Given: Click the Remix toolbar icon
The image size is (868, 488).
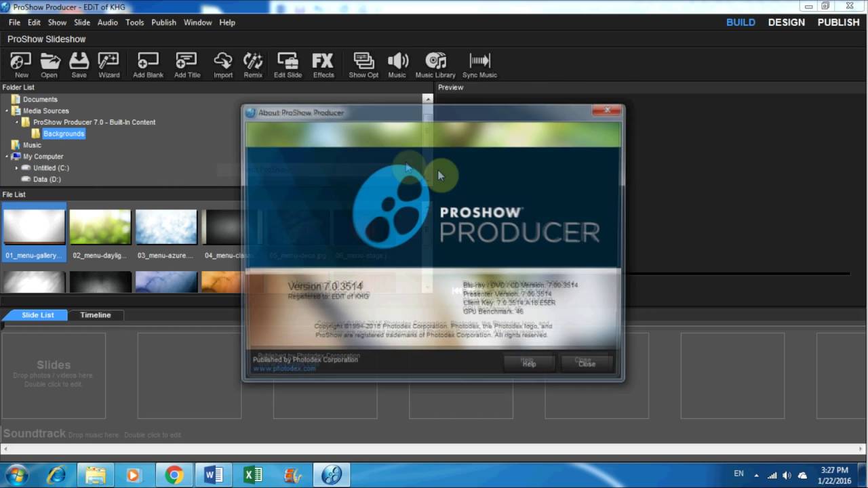Looking at the screenshot, I should [253, 65].
